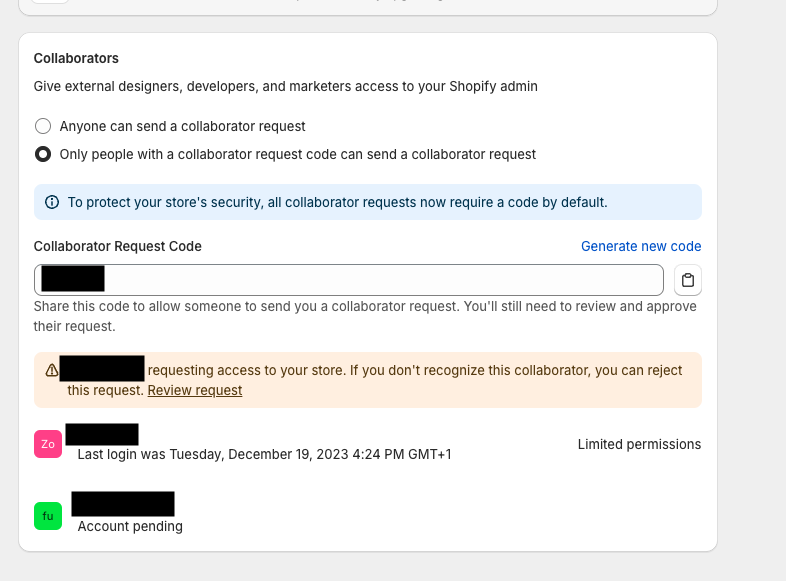Viewport: 786px width, 581px height.
Task: Click the info icon in blue security notice
Action: [52, 202]
